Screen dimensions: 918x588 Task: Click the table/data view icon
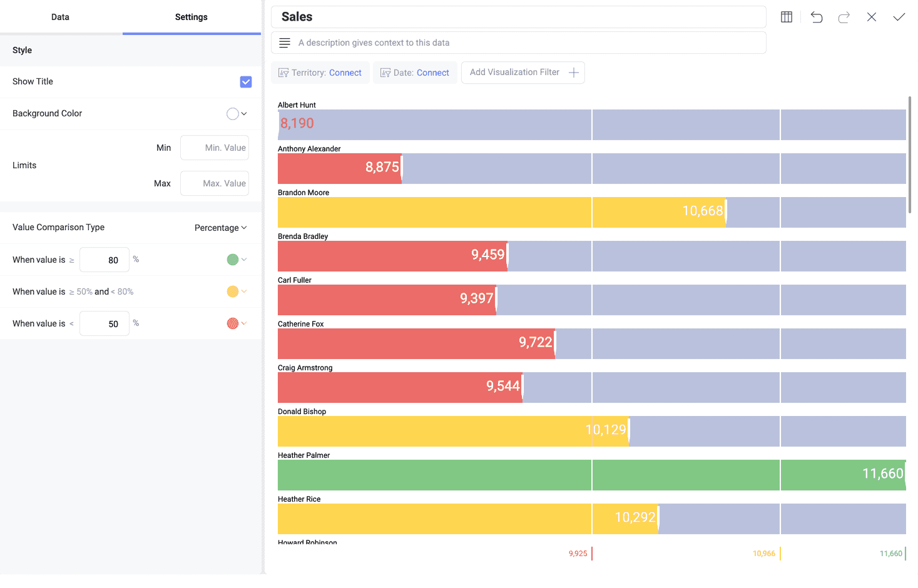click(787, 17)
